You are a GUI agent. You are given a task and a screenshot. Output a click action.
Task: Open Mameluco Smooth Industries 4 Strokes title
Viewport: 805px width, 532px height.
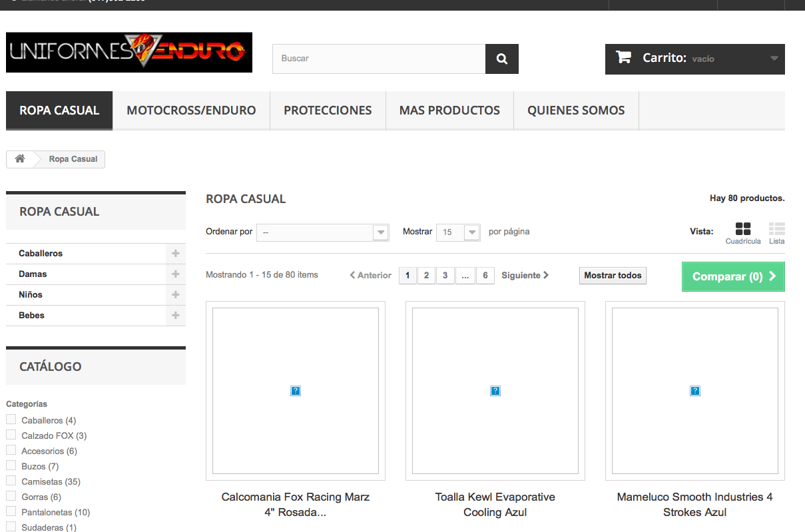click(695, 505)
